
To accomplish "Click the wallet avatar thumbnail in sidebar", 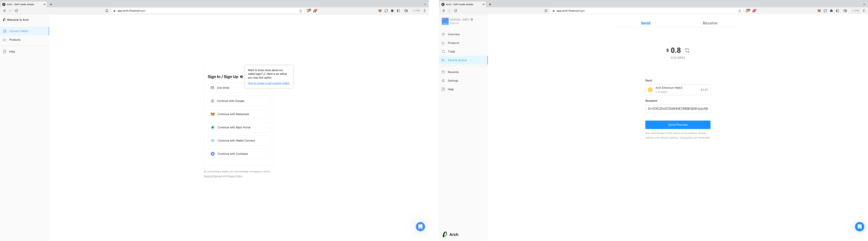I will point(445,21).
